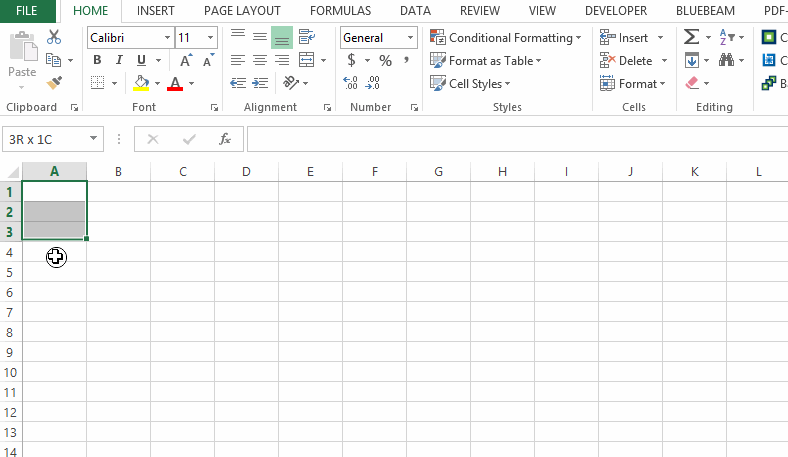Click the Cell Styles button
Screen dimensions: 788x457
(x=468, y=84)
